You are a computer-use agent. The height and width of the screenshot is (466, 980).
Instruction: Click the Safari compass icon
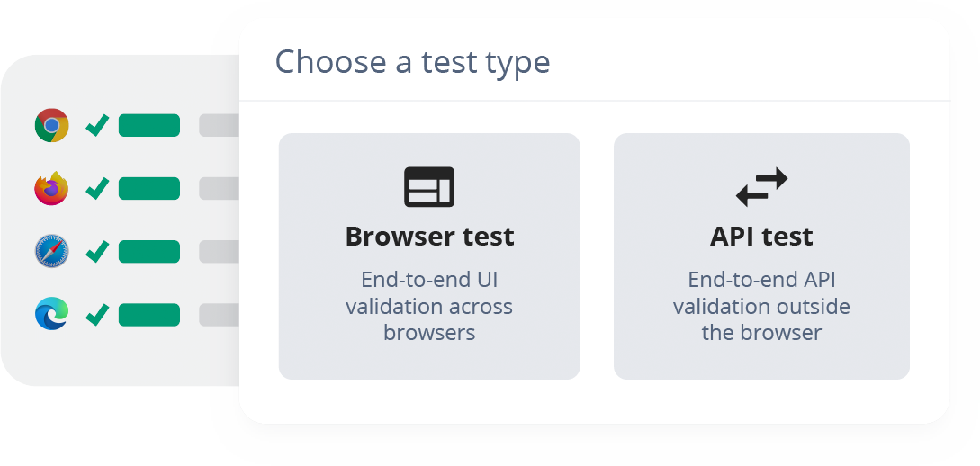(x=51, y=251)
